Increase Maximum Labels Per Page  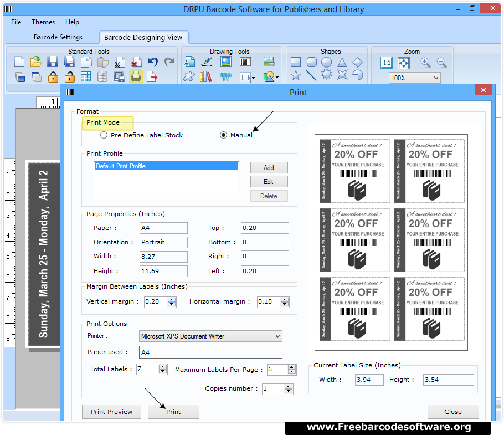[x=292, y=367]
